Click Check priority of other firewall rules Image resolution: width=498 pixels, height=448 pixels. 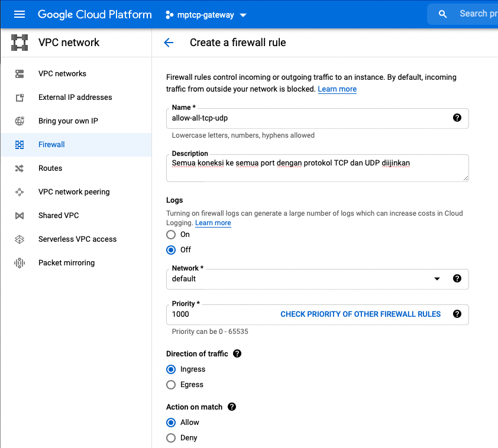pos(360,314)
